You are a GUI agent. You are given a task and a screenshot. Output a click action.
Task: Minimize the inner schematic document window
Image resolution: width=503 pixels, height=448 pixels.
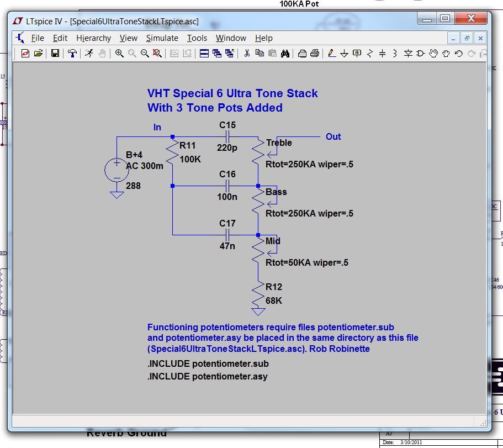coord(453,39)
